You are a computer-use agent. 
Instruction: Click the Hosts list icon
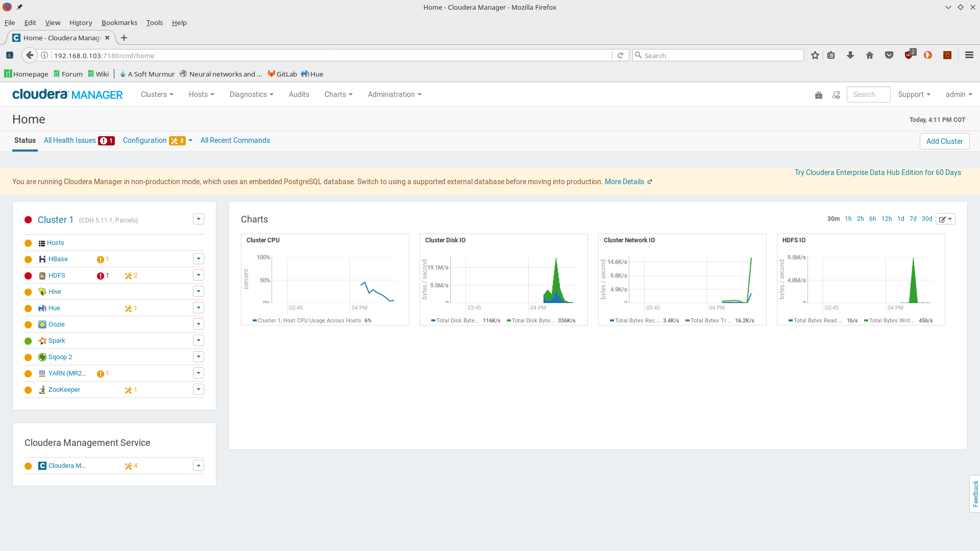42,243
